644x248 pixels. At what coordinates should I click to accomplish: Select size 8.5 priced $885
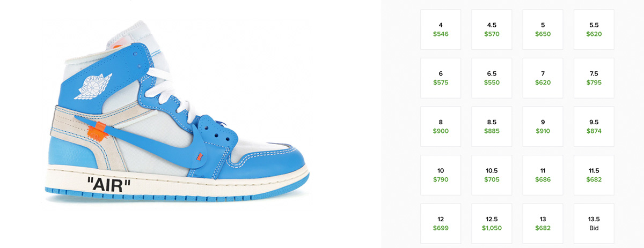(492, 126)
